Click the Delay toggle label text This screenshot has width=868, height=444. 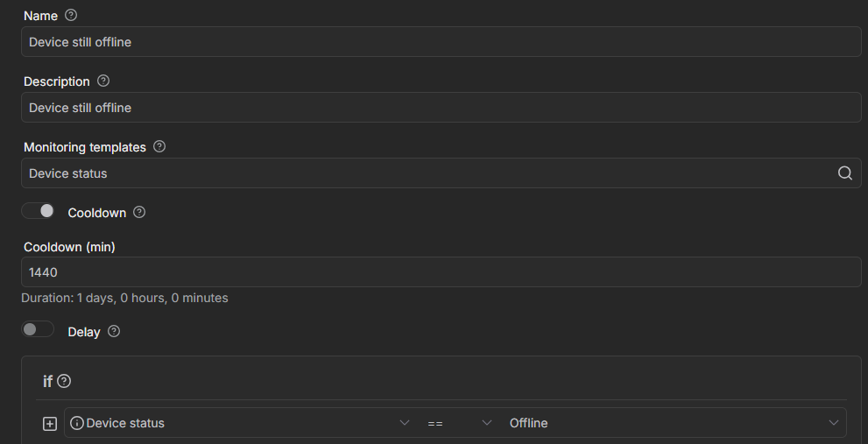coord(84,332)
